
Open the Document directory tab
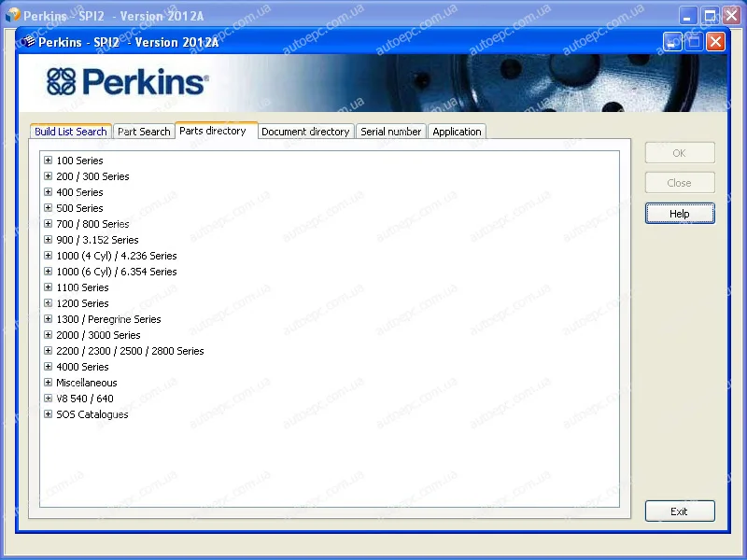click(x=306, y=132)
